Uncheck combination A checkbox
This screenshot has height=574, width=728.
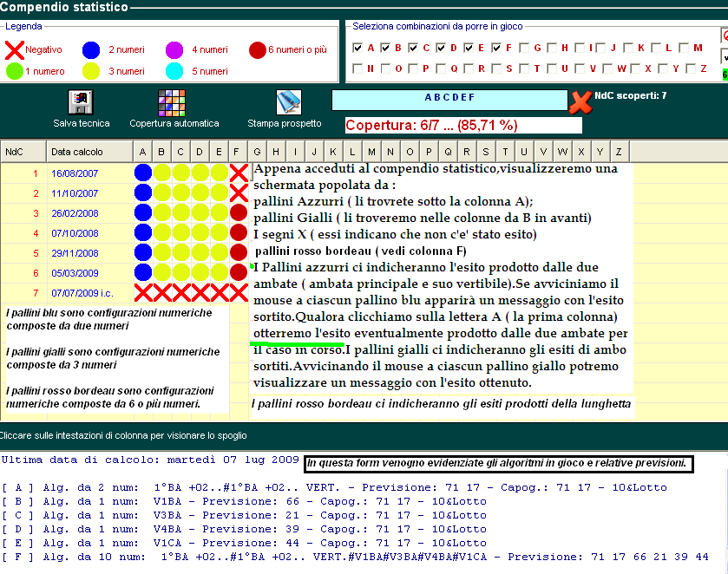coord(357,48)
